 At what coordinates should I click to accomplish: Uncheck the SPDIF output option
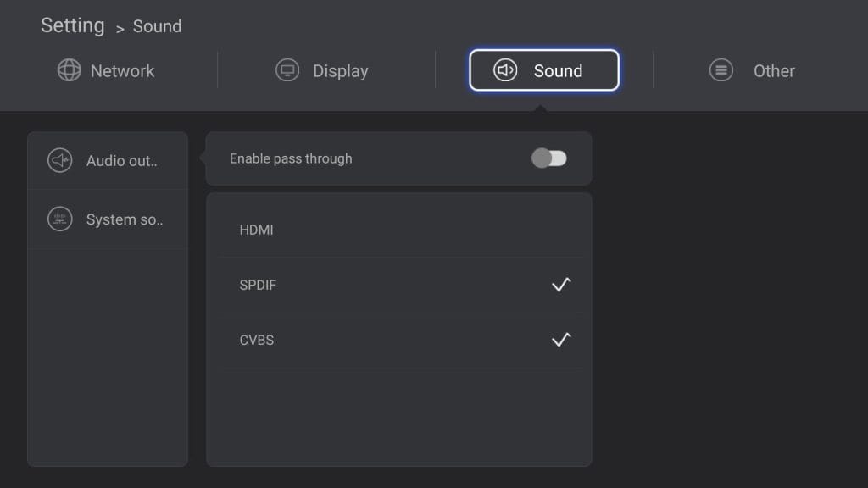(x=398, y=285)
